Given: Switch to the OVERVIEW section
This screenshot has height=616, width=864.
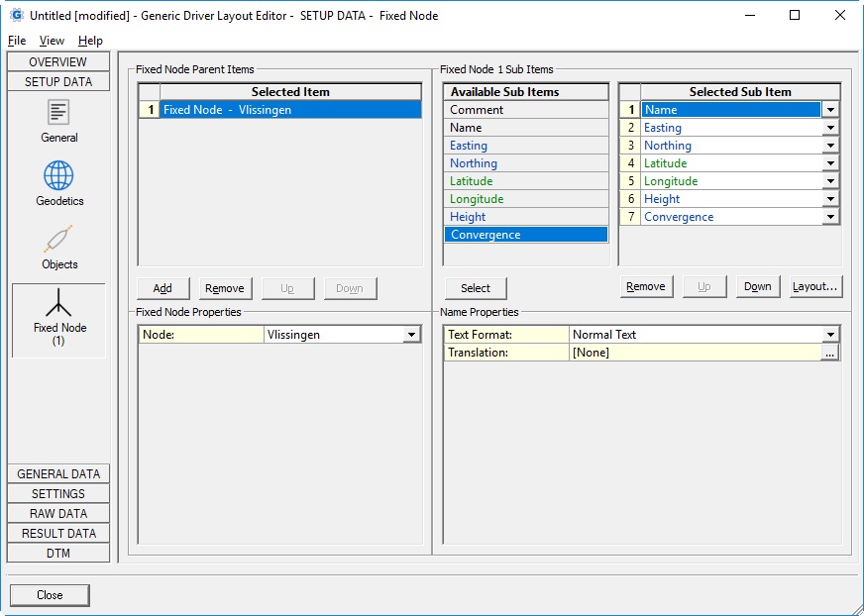Looking at the screenshot, I should [58, 62].
